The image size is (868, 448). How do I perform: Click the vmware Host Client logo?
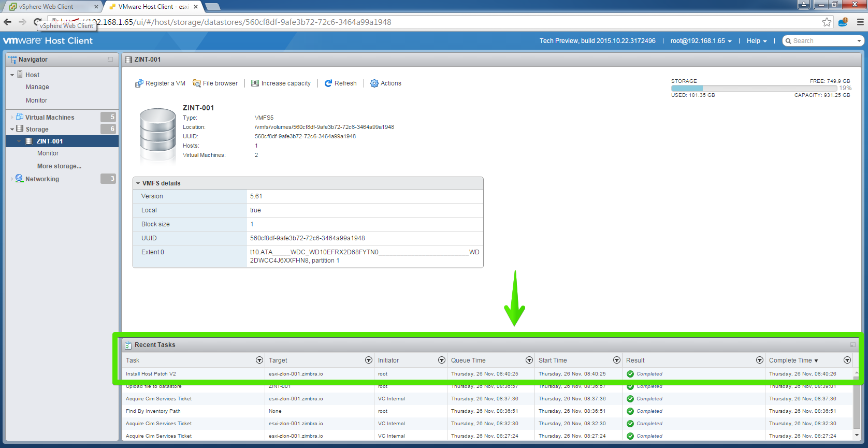tap(48, 41)
